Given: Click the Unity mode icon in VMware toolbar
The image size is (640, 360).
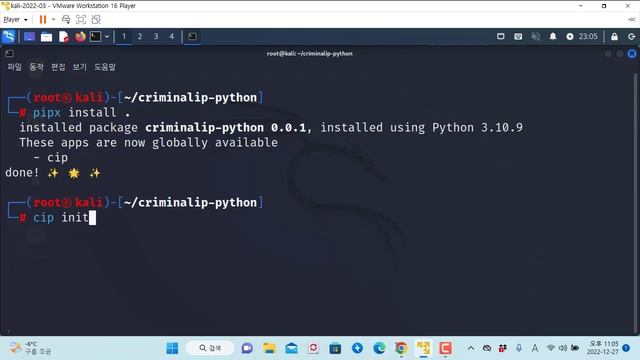Looking at the screenshot, I should pyautogui.click(x=96, y=20).
